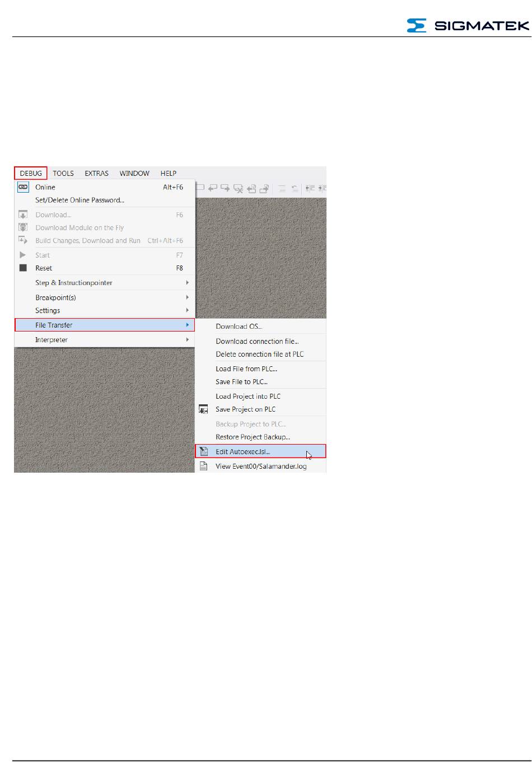Click the Alt+F6 shortcut text beside Online
This screenshot has height=779, width=532.
[173, 187]
